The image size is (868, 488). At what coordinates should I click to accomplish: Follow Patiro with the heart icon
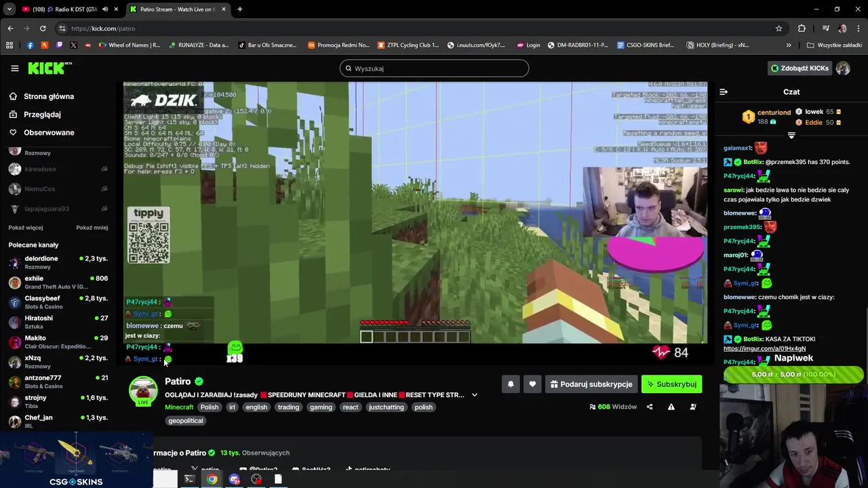(x=532, y=384)
